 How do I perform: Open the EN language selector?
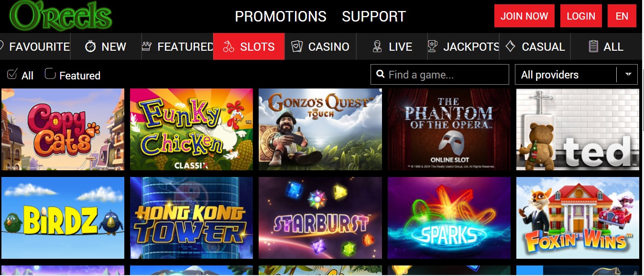622,16
